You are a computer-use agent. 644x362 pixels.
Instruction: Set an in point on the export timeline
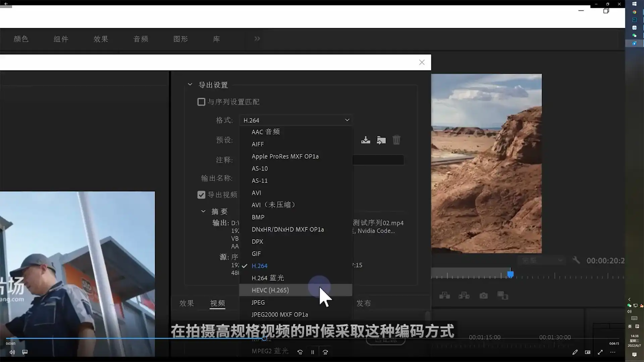click(444, 295)
